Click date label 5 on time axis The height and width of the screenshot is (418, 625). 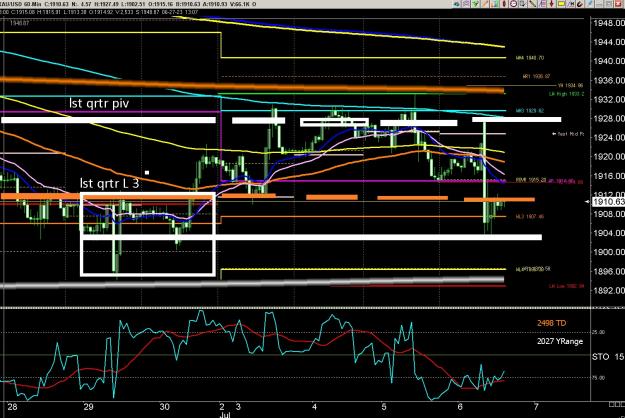383,407
